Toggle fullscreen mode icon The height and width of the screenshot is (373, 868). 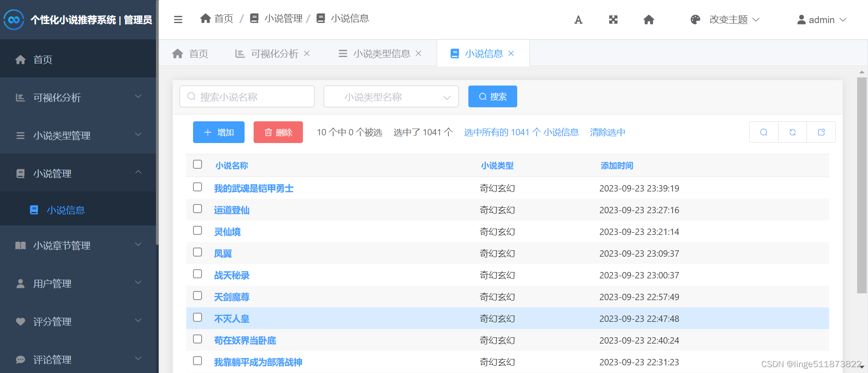613,19
